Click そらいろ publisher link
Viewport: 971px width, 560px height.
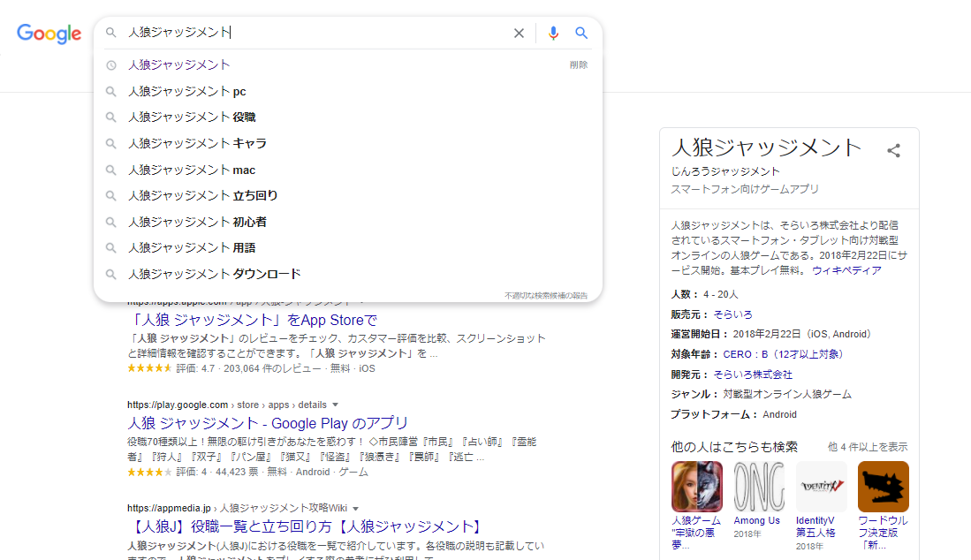732,314
